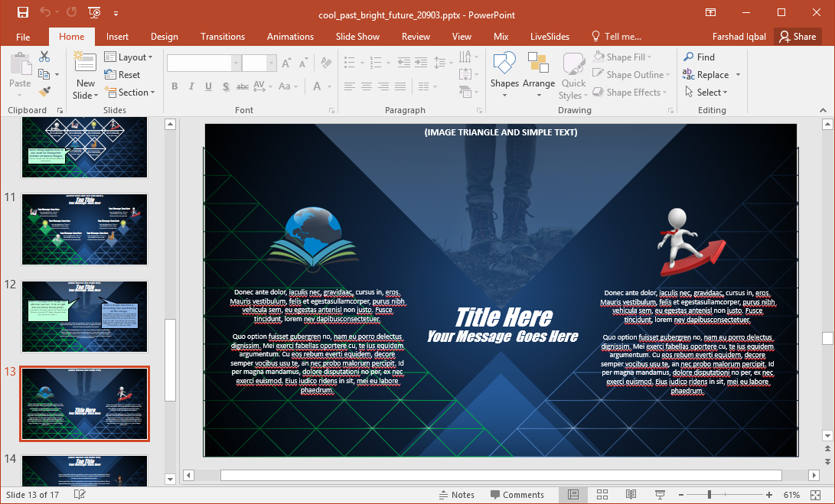Switch to the Insert tab

coord(117,36)
